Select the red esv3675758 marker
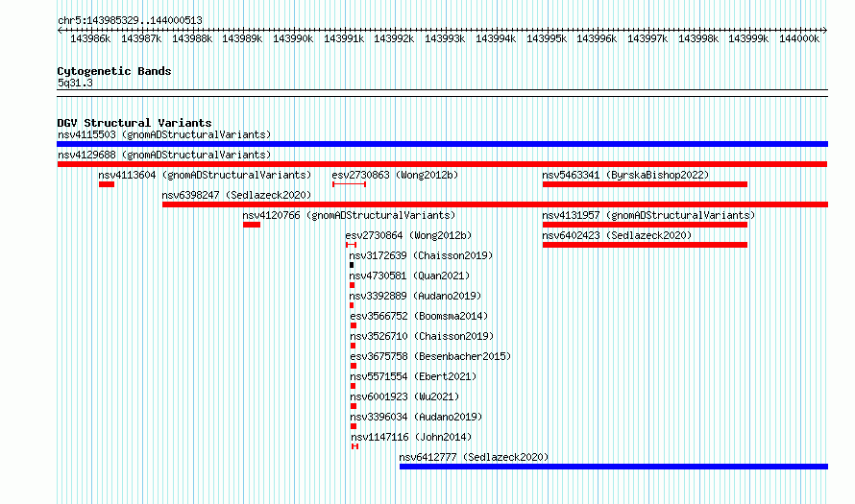Image resolution: width=855 pixels, height=504 pixels. click(x=354, y=366)
